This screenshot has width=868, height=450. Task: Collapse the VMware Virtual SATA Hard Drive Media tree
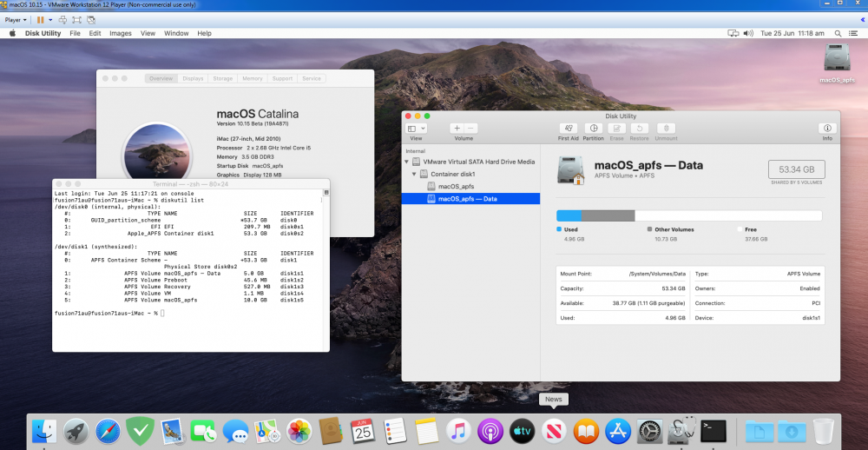coord(407,162)
